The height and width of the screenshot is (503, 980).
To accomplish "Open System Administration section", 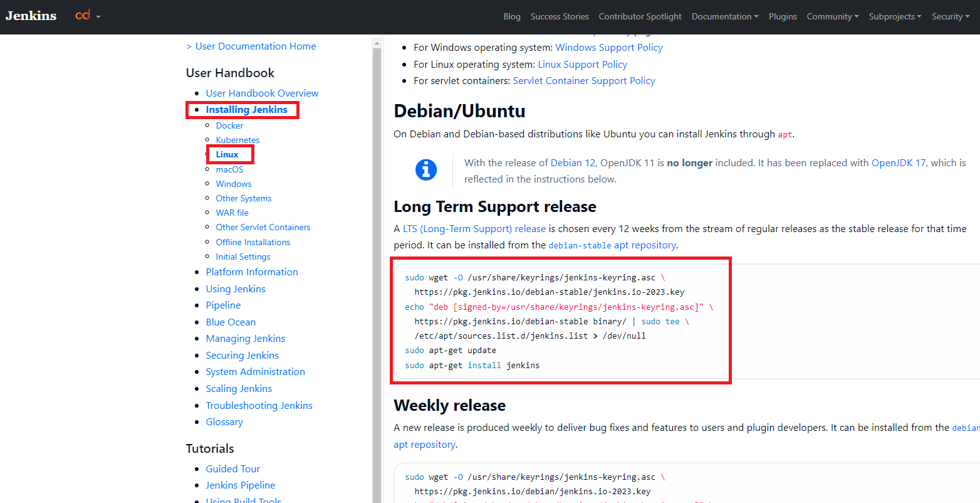I will (256, 372).
